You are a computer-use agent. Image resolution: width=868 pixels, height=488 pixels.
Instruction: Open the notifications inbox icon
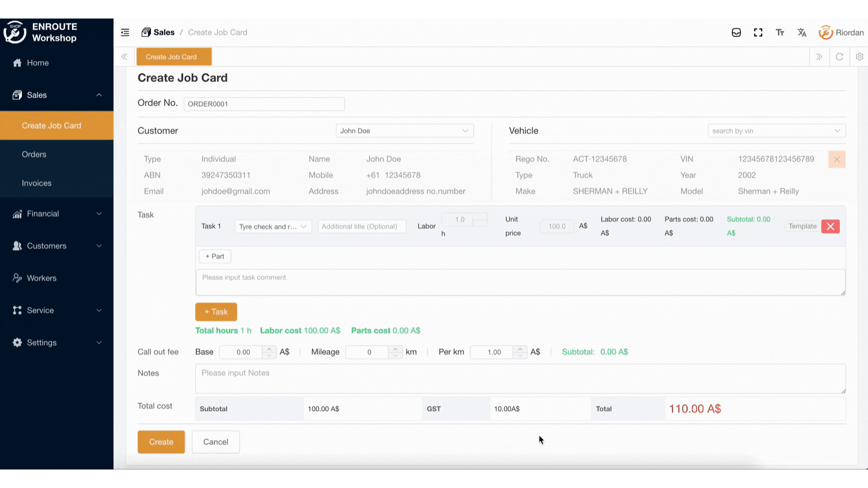(x=736, y=32)
